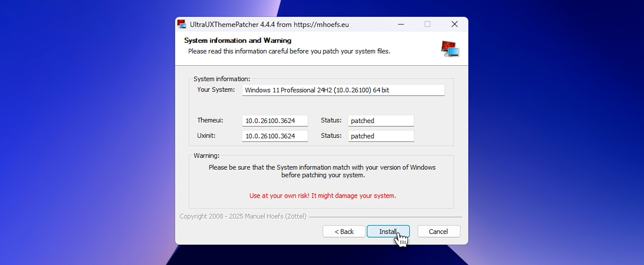Click the 'System information and Warning' heading
Screen dimensions: 644x265
pyautogui.click(x=237, y=41)
